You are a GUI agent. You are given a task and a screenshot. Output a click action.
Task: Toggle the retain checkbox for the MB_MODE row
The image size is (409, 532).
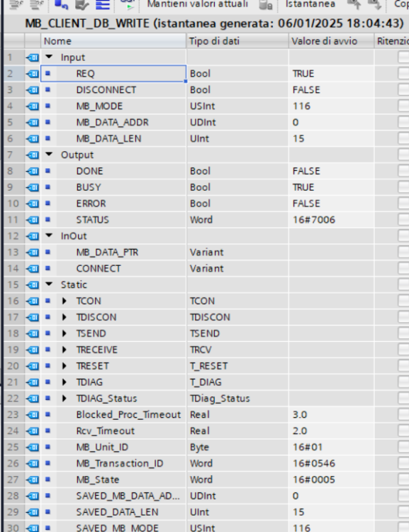(403, 106)
